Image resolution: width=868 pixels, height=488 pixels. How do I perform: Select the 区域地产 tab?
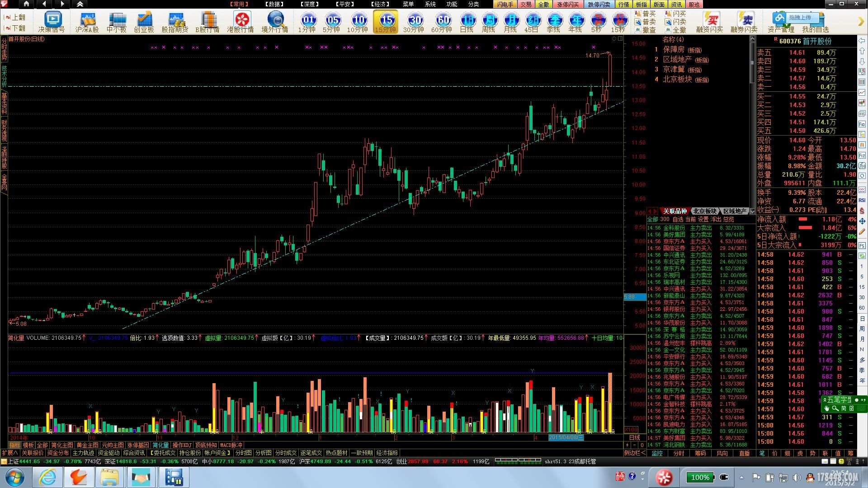point(735,211)
